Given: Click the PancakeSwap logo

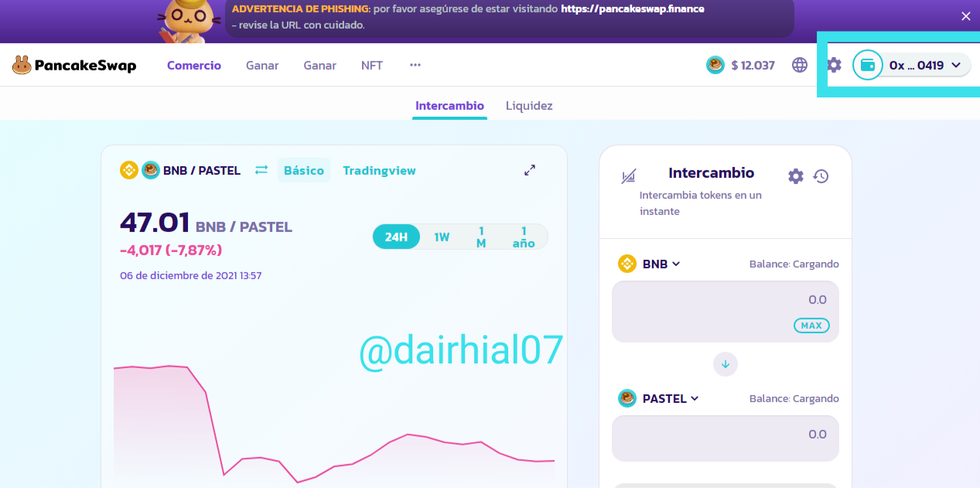Looking at the screenshot, I should pos(74,65).
